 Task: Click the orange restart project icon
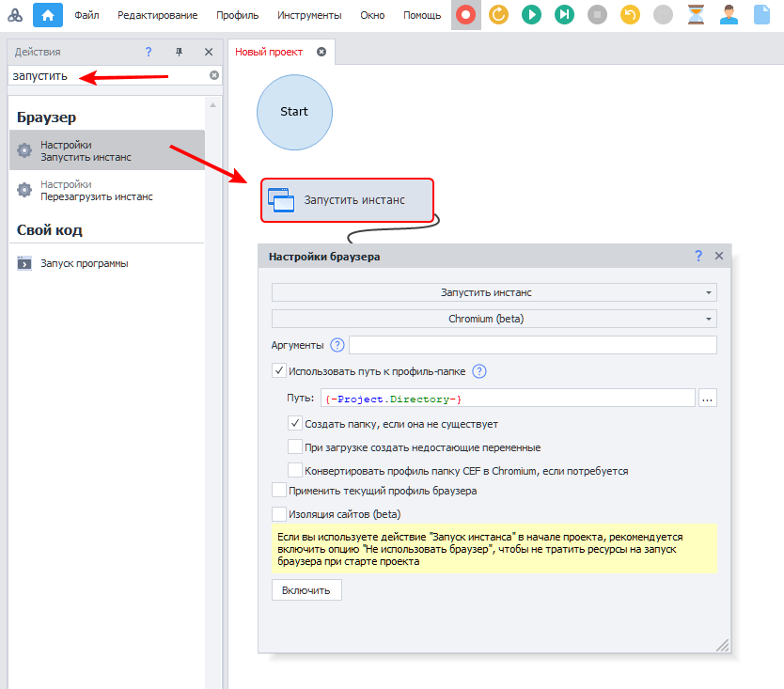pyautogui.click(x=498, y=14)
